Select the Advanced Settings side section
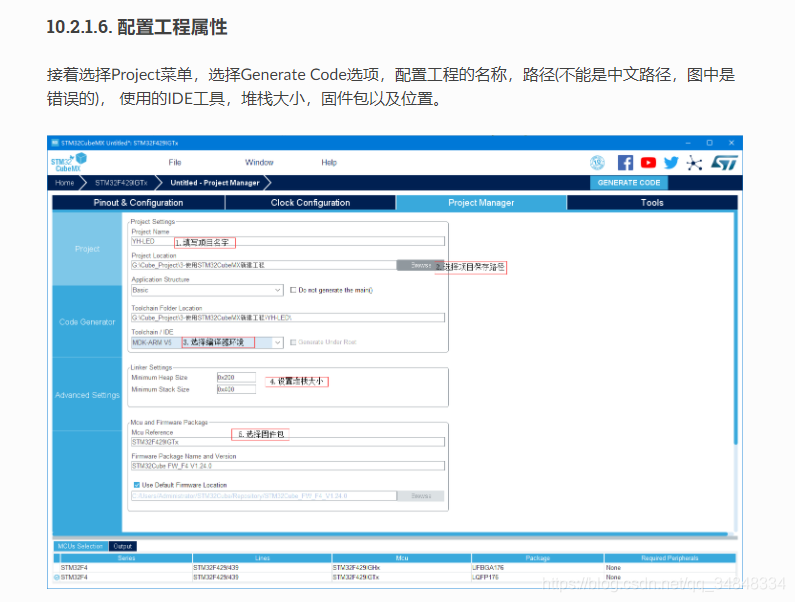The image size is (795, 602). (87, 395)
